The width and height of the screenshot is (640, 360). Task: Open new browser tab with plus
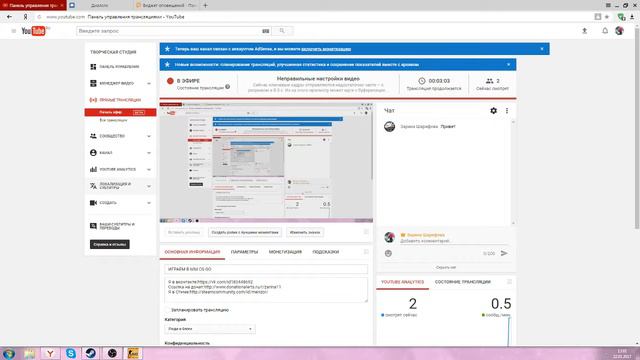tap(205, 5)
